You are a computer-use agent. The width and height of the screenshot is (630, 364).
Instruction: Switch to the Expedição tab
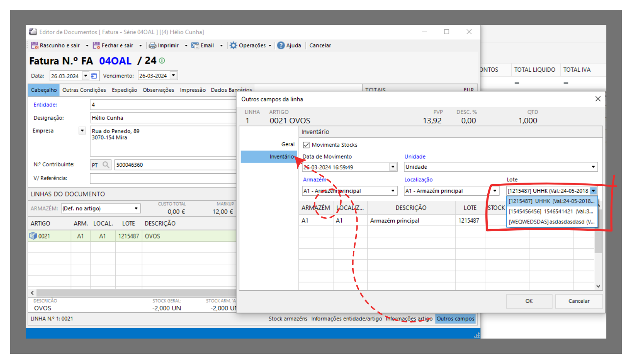(124, 90)
